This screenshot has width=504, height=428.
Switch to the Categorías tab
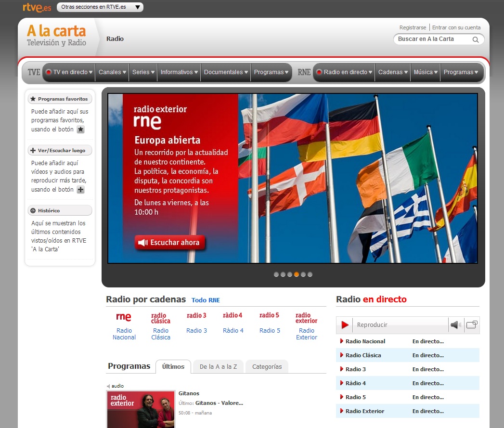tap(267, 367)
